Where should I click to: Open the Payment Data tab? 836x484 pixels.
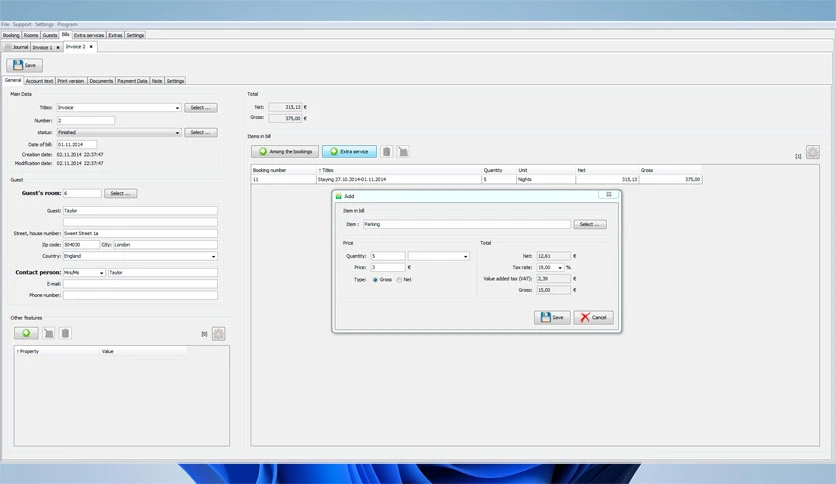[132, 81]
